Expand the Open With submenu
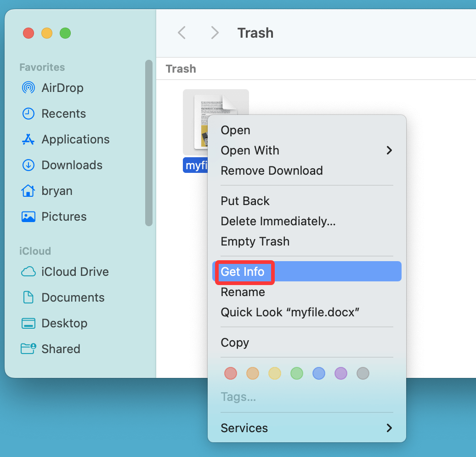The image size is (476, 457). pyautogui.click(x=250, y=150)
